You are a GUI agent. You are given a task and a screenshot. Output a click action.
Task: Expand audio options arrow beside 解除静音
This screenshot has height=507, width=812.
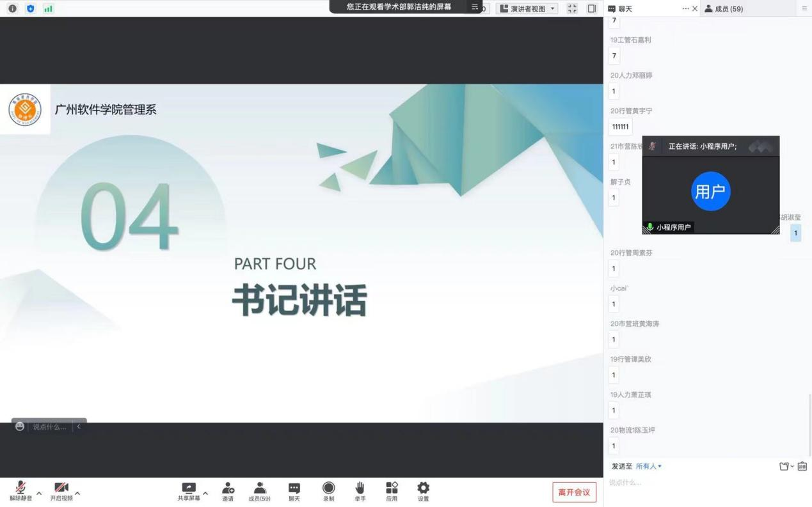pos(39,493)
